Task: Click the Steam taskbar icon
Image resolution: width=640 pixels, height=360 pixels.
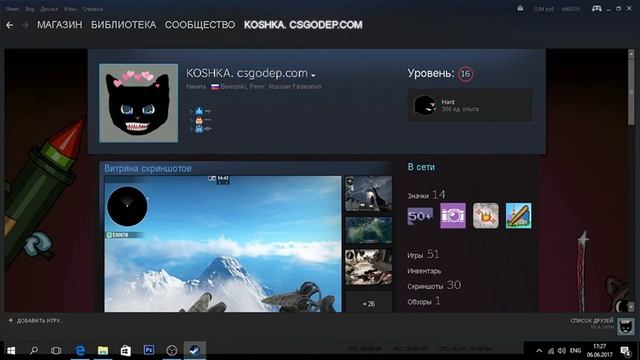Action: pyautogui.click(x=195, y=350)
